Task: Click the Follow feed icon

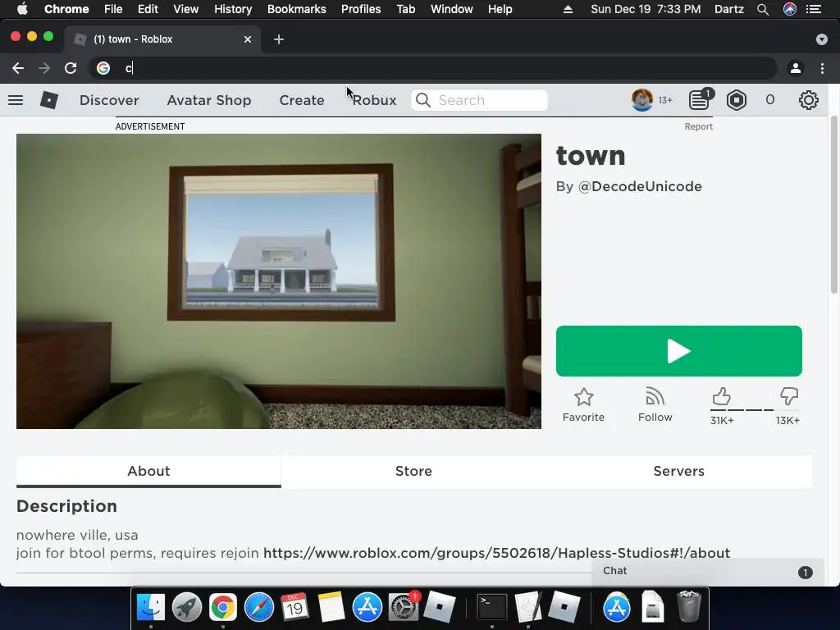Action: 655,396
